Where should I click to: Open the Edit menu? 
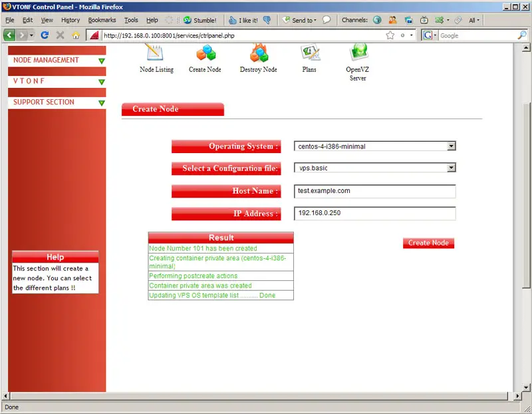click(27, 21)
